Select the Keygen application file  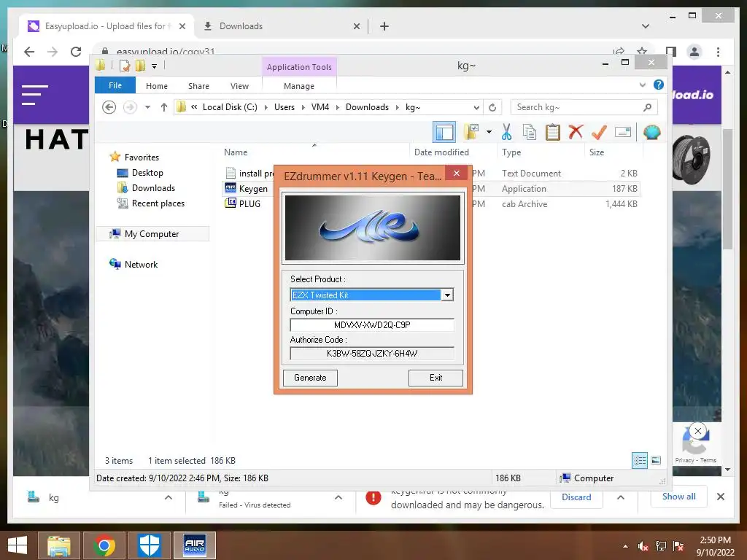[x=253, y=189]
